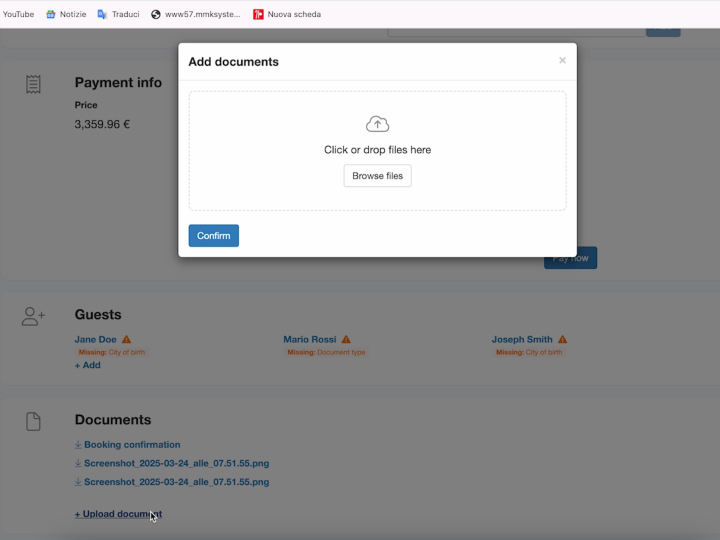Click the cloud upload icon in drop zone

(x=377, y=124)
